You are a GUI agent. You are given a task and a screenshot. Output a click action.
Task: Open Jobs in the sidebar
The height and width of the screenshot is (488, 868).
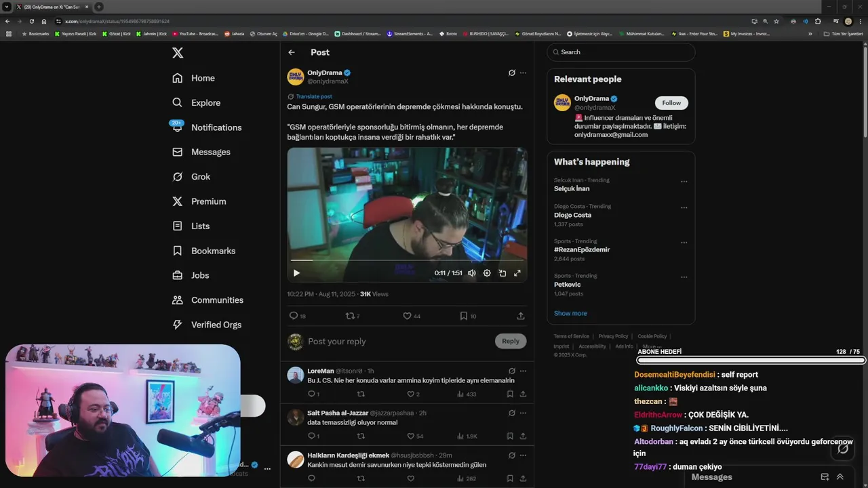[191, 275]
